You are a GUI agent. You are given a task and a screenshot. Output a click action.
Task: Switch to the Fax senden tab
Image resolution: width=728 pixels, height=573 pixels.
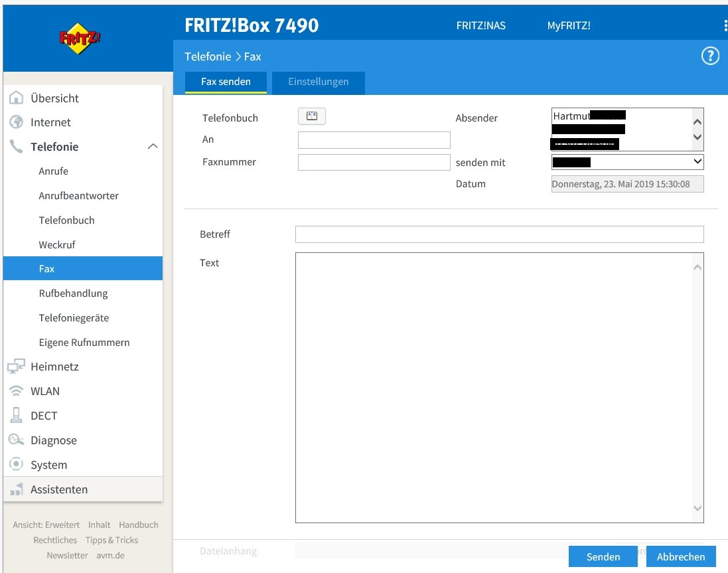tap(226, 82)
